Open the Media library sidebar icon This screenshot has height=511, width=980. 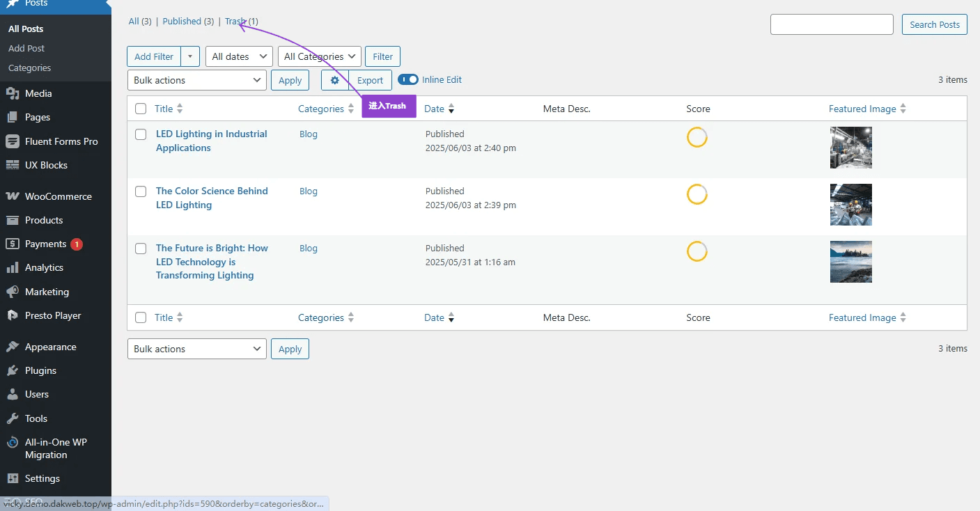tap(13, 93)
